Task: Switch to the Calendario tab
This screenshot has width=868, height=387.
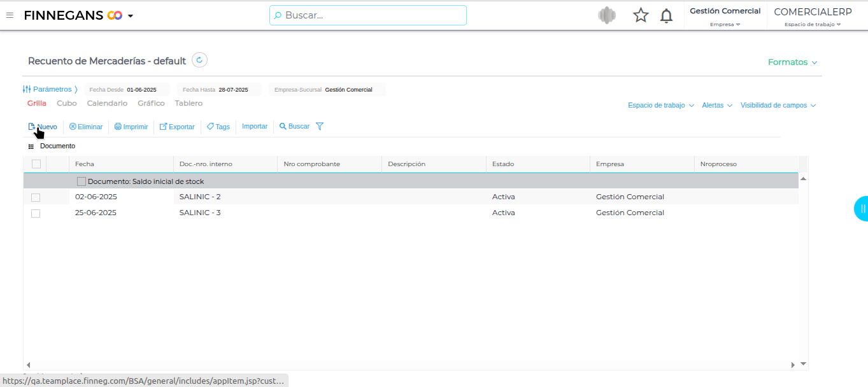Action: tap(107, 103)
